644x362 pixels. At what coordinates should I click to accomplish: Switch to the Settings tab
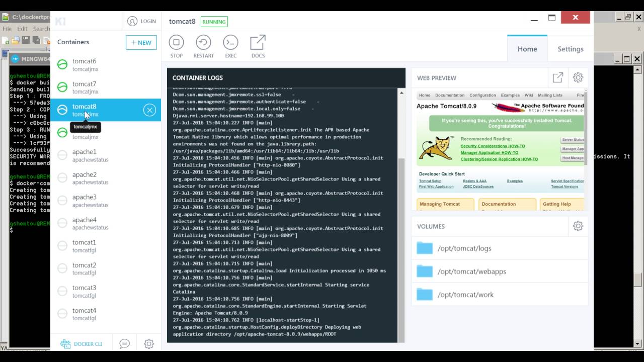click(x=571, y=49)
